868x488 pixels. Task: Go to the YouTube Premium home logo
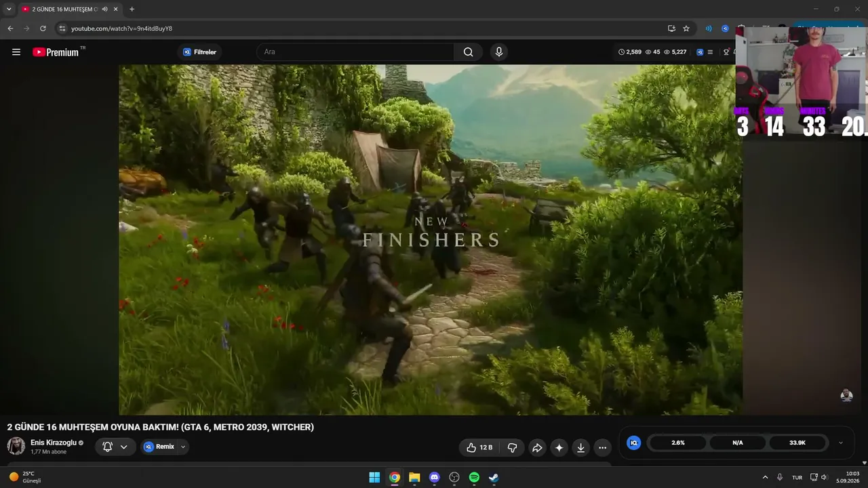click(56, 52)
